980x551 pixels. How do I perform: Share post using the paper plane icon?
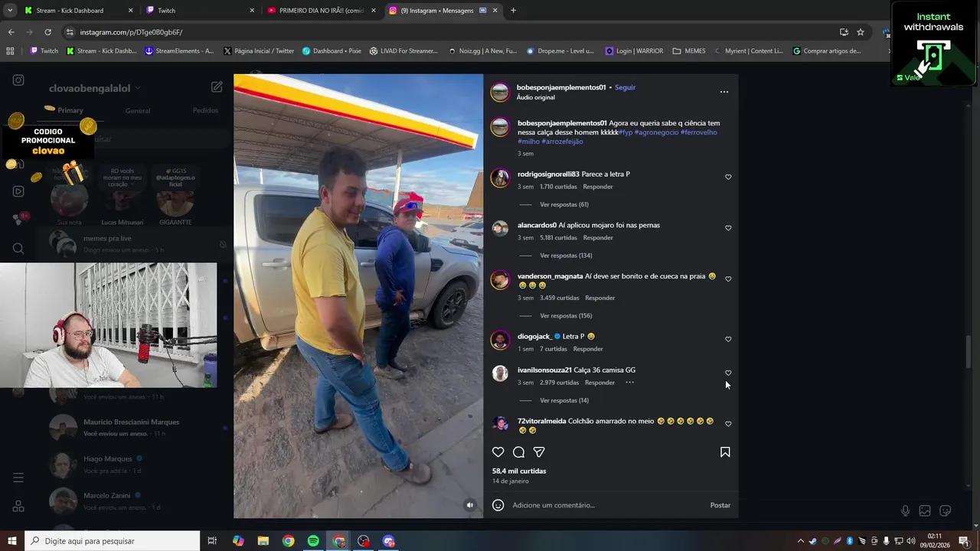[x=539, y=452]
